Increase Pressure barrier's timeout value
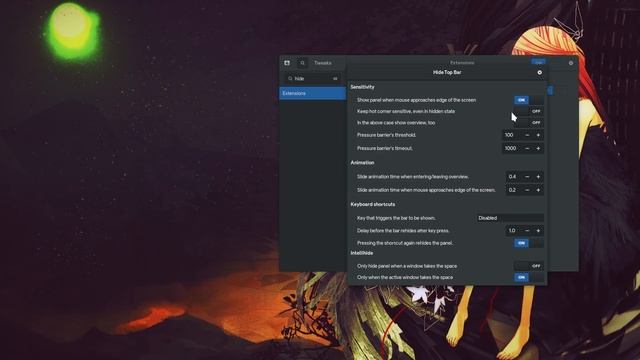The height and width of the screenshot is (360, 640). tap(538, 148)
